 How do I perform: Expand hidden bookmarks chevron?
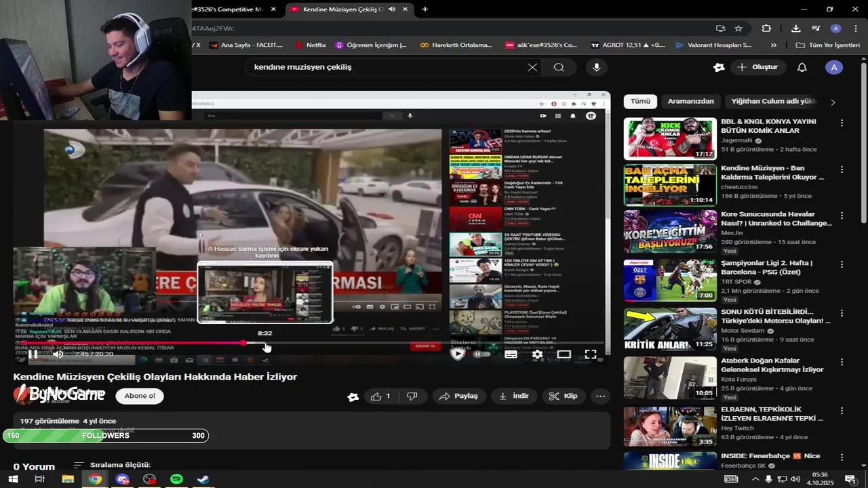pos(774,45)
